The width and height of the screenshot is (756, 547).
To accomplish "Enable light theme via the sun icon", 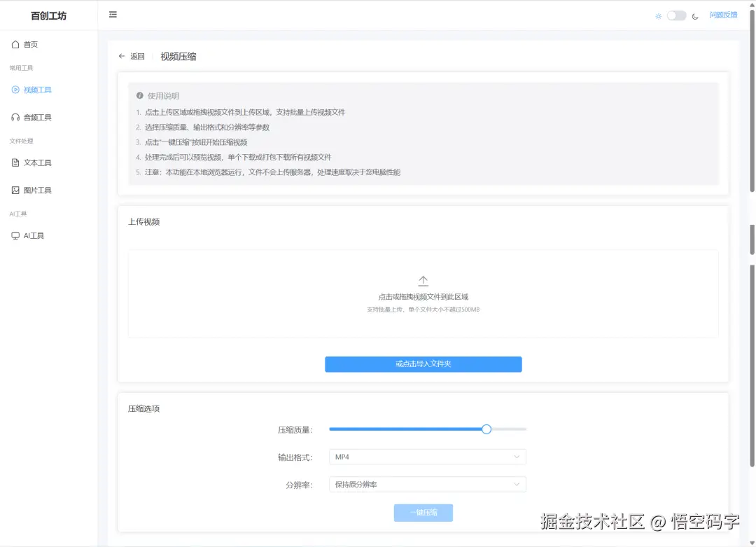I will click(x=658, y=15).
